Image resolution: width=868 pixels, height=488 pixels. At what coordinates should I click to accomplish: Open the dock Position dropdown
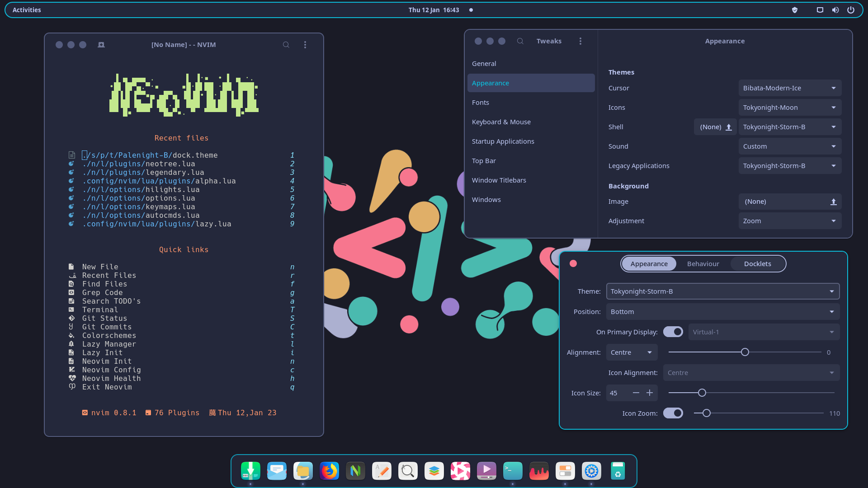click(723, 312)
